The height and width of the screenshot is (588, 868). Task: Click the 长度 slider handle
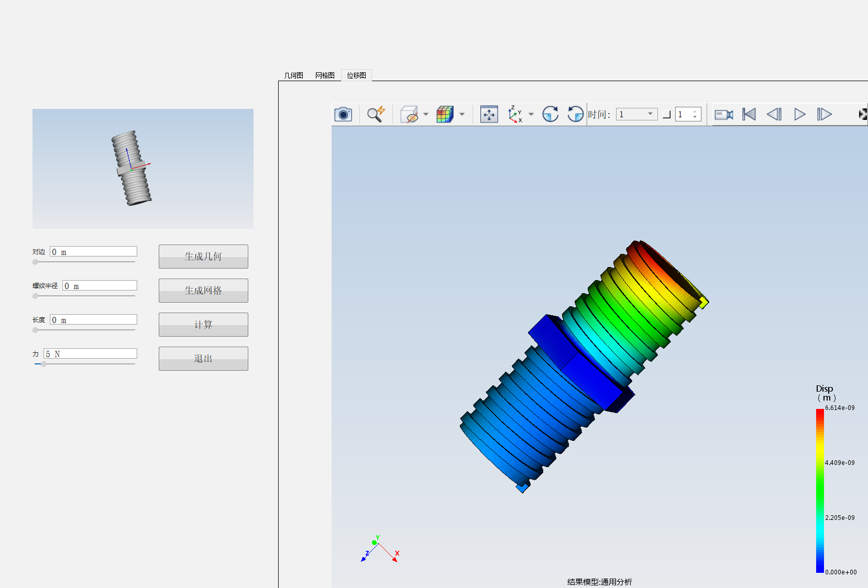pyautogui.click(x=35, y=330)
